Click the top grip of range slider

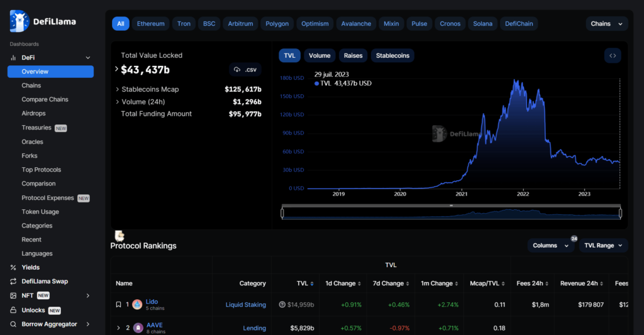click(x=451, y=206)
